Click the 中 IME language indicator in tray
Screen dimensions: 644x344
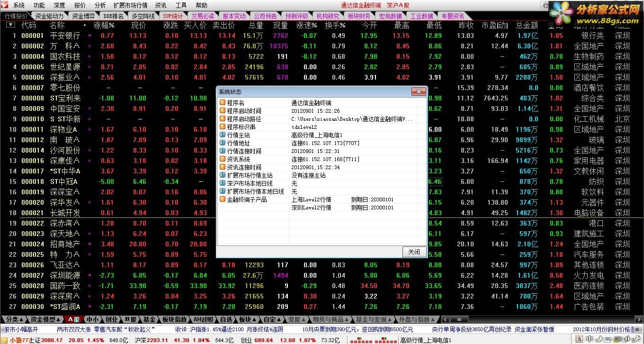[x=590, y=339]
